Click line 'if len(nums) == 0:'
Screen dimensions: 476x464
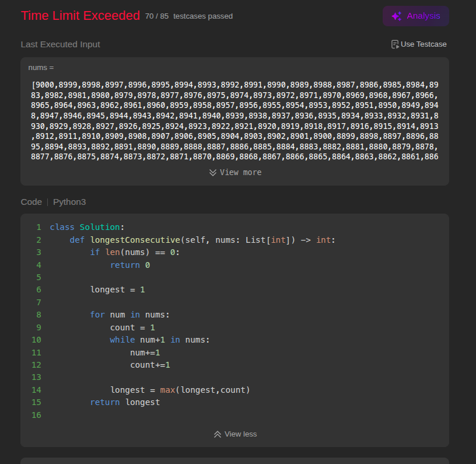[x=135, y=252]
